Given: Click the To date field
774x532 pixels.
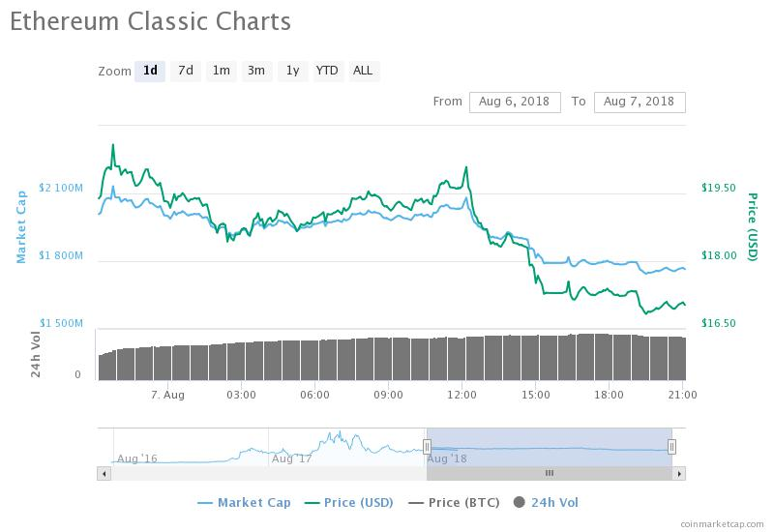Looking at the screenshot, I should pyautogui.click(x=640, y=102).
